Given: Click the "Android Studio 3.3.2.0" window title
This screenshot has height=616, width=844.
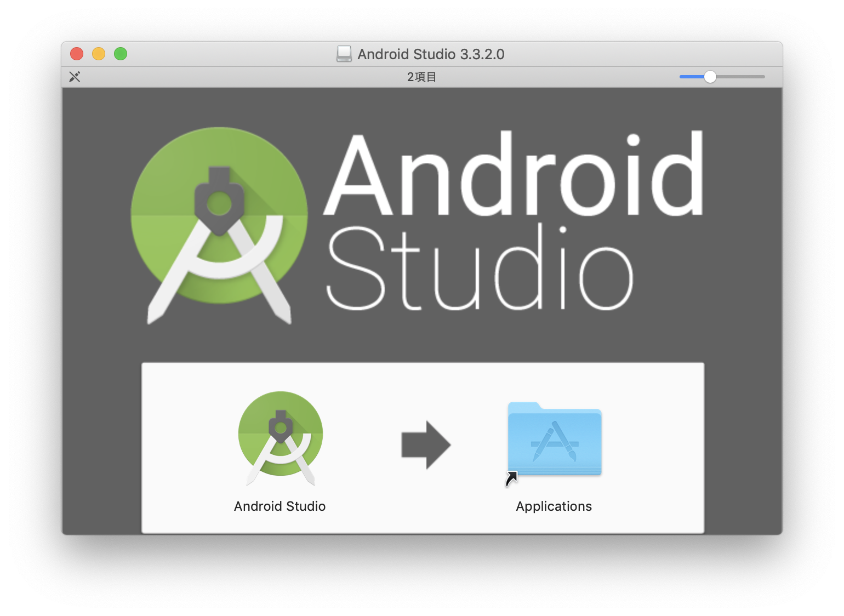Looking at the screenshot, I should coord(431,54).
